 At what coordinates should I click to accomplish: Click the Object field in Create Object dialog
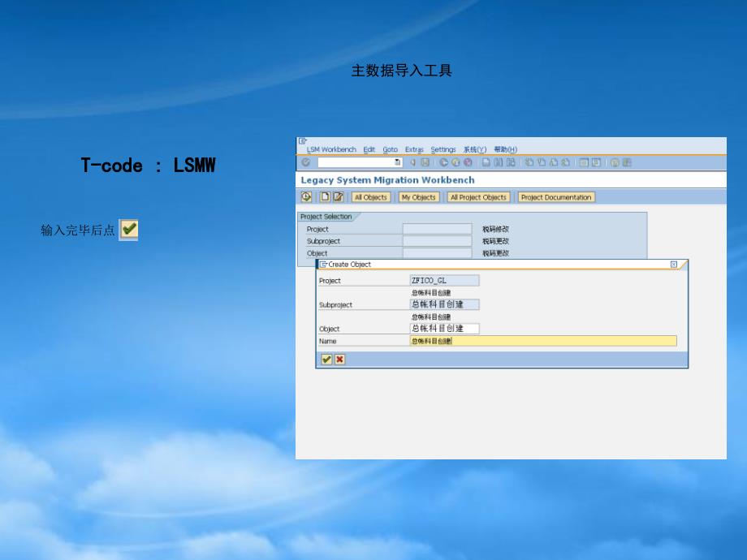click(444, 328)
